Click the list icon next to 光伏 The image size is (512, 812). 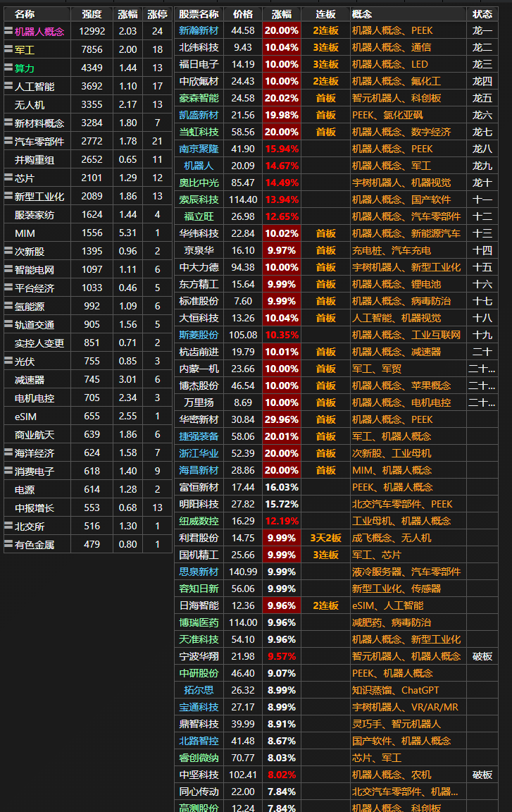coord(8,361)
